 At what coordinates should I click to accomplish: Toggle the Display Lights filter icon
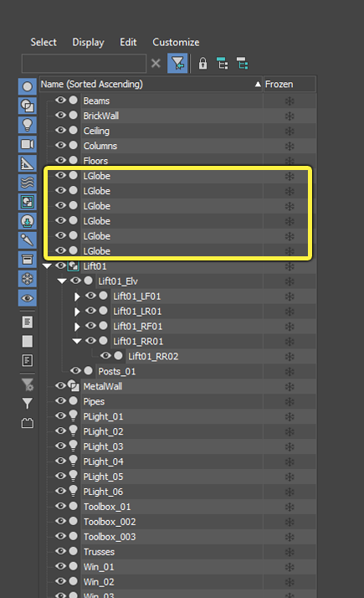click(27, 125)
